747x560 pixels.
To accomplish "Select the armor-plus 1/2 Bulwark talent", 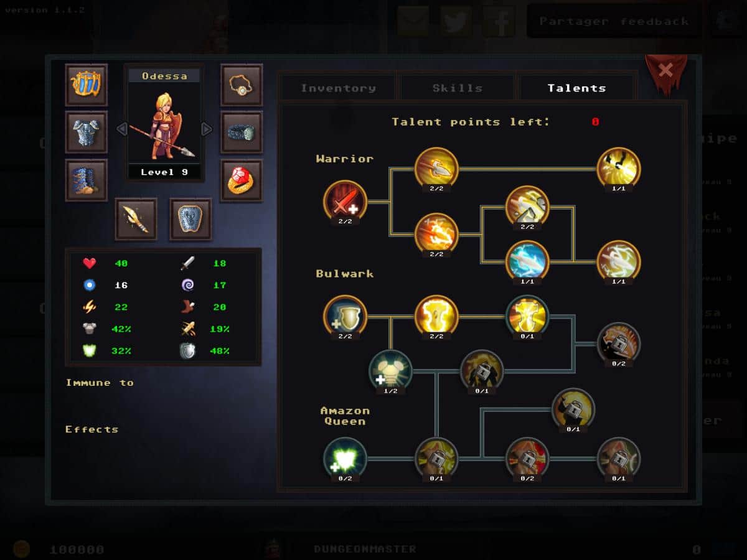I will pyautogui.click(x=390, y=371).
